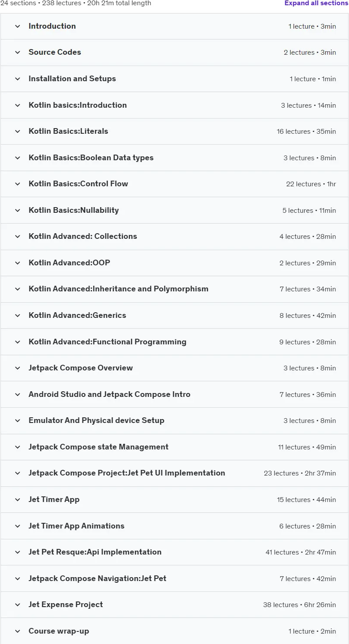This screenshot has width=349, height=644.
Task: Expand the Source Codes section chevron
Action: coord(17,53)
